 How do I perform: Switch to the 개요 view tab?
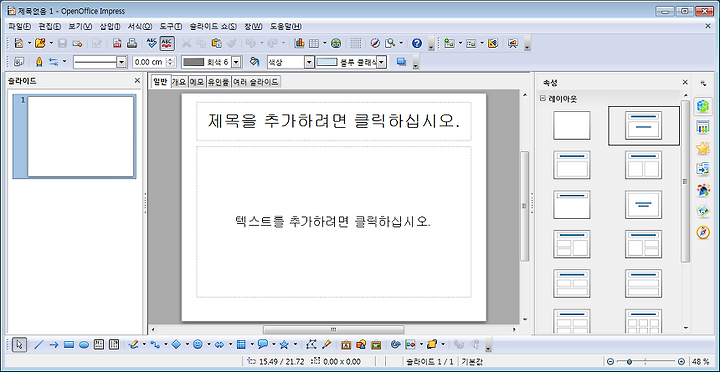click(179, 82)
